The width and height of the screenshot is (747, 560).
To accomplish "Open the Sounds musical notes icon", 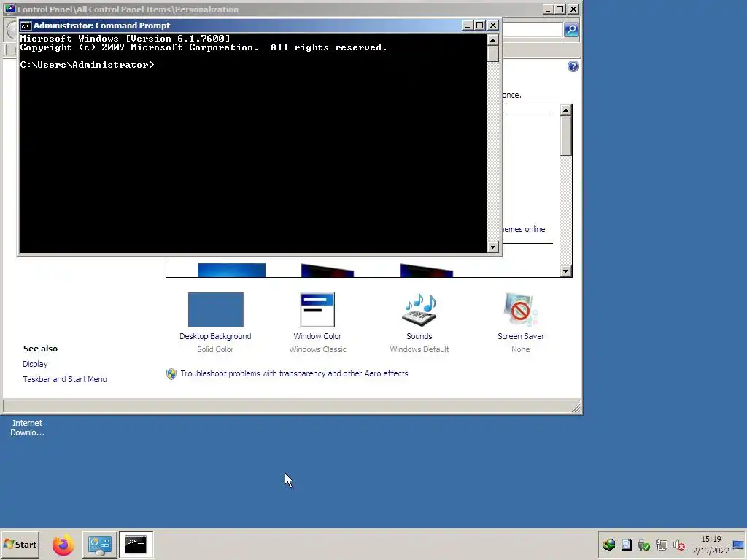I will point(419,309).
